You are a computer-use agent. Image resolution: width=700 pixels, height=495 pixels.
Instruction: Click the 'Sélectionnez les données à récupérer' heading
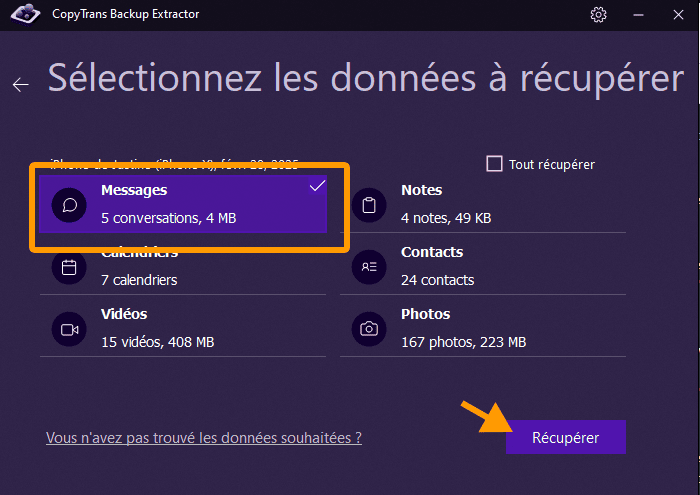(x=366, y=79)
